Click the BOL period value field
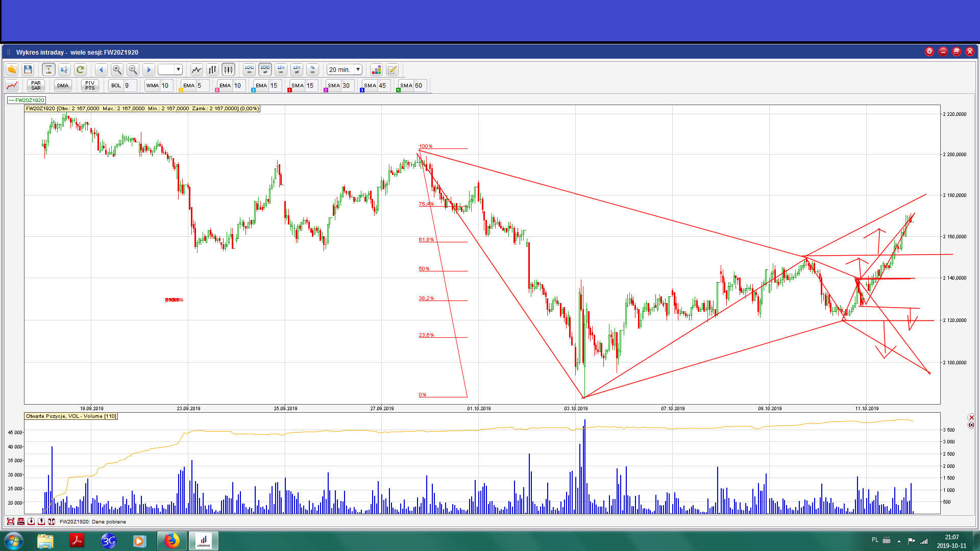Image resolution: width=980 pixels, height=551 pixels. [130, 85]
